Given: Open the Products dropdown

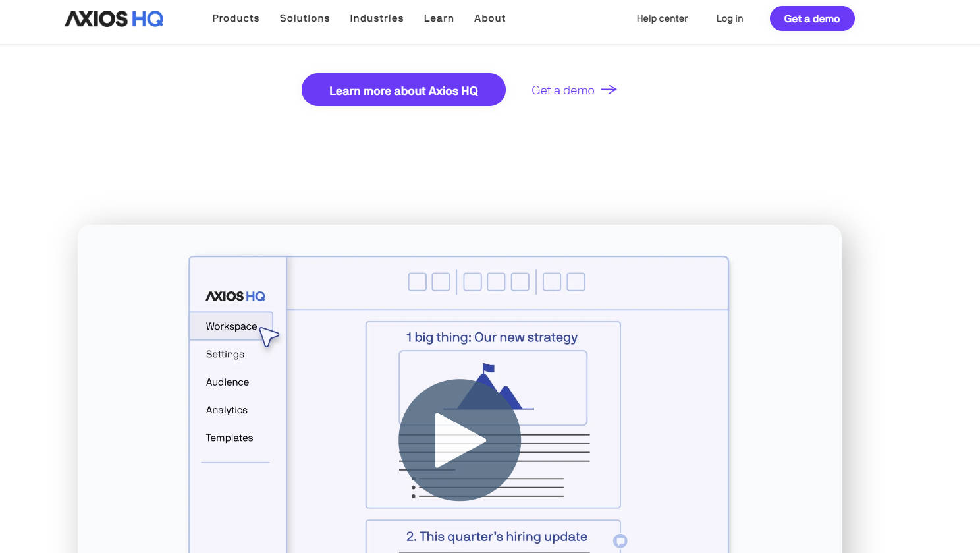Looking at the screenshot, I should [x=236, y=18].
